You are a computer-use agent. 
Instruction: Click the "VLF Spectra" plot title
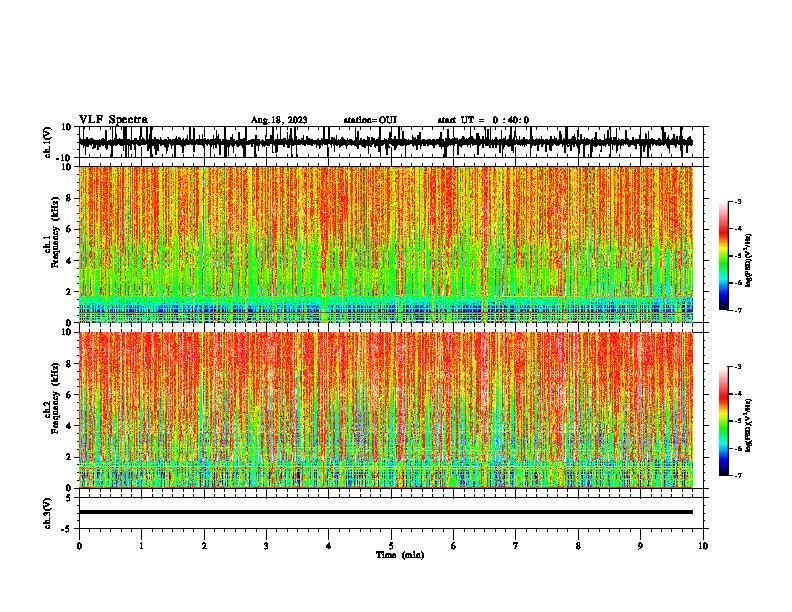113,119
